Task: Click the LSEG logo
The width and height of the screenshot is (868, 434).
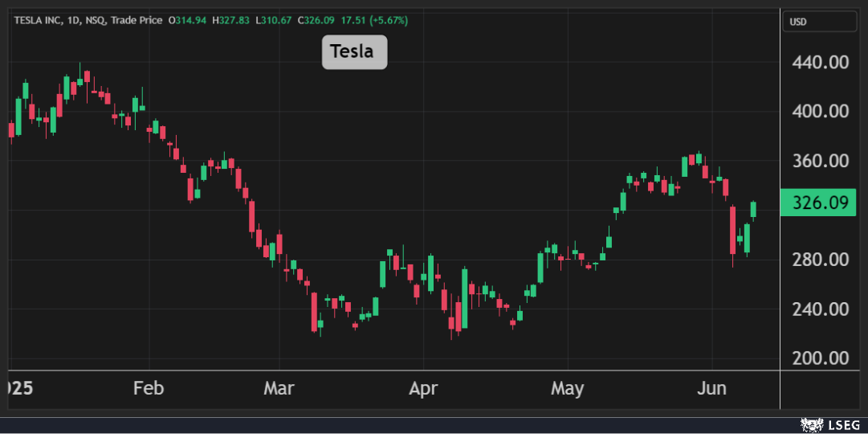Action: [829, 426]
